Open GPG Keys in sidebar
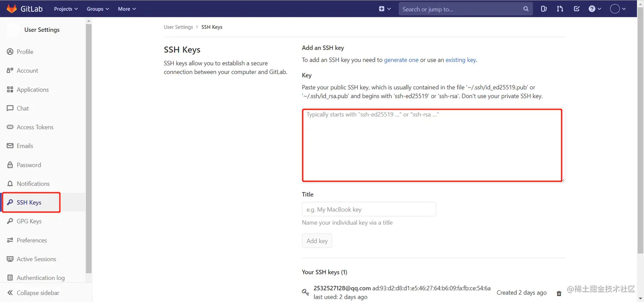This screenshot has width=644, height=302. 29,221
